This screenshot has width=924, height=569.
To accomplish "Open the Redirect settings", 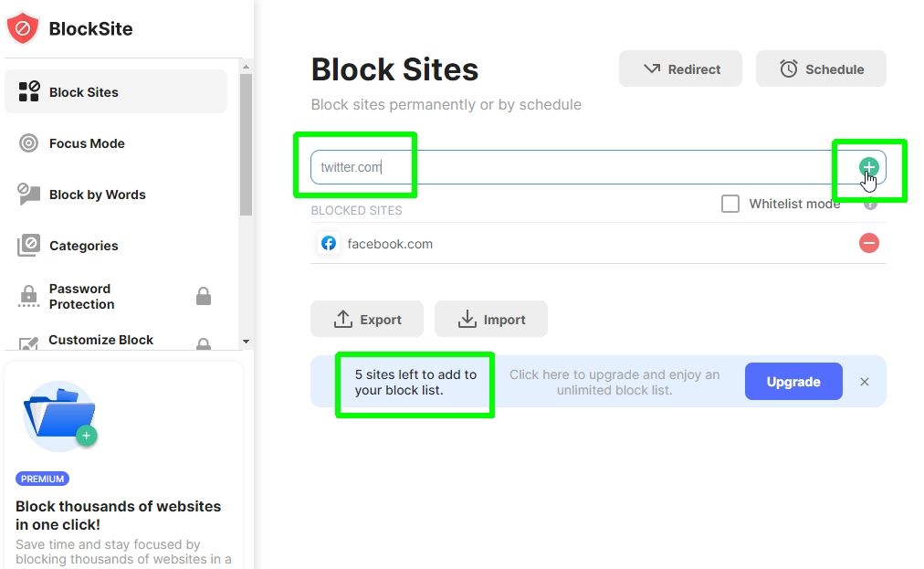I will (x=680, y=68).
